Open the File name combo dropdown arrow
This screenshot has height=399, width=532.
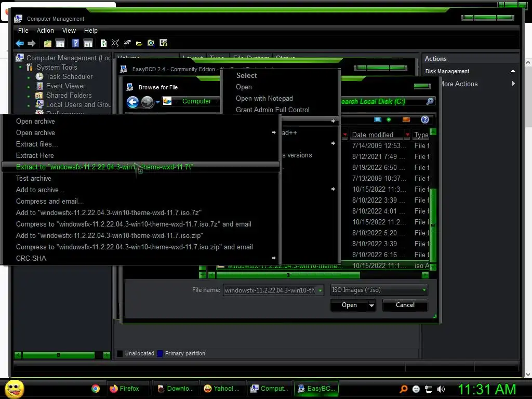[x=320, y=290]
